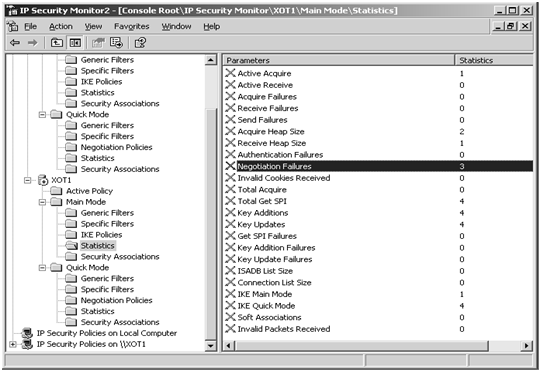
Task: Select Statistics under lower Quick Mode
Action: 98,311
